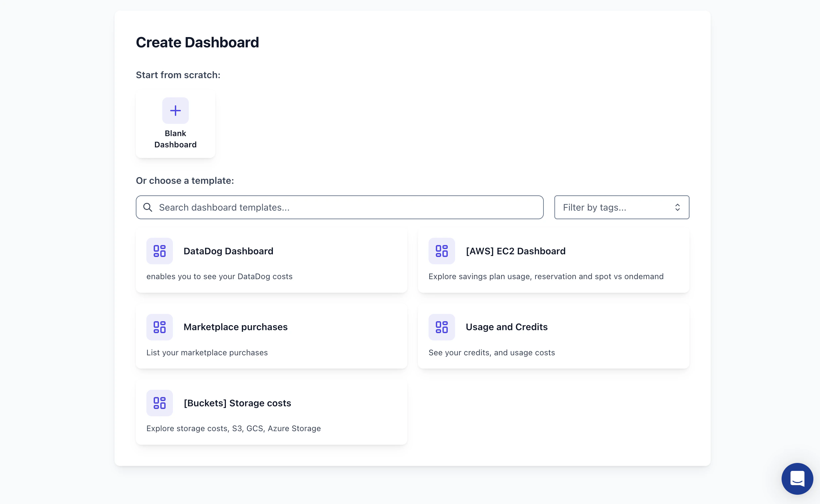Viewport: 820px width, 504px height.
Task: Click the Create Dashboard heading
Action: tap(197, 42)
